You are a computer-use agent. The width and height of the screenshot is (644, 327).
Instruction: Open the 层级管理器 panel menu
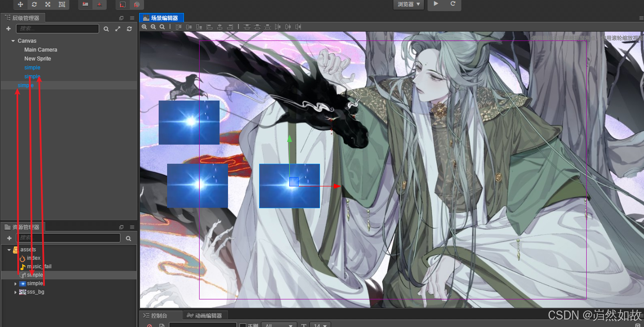coord(132,18)
